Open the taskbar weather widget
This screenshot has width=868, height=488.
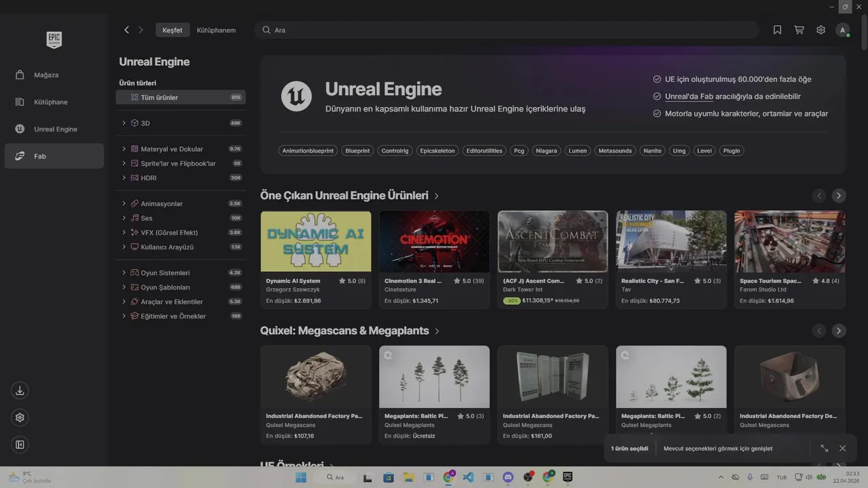pyautogui.click(x=29, y=477)
